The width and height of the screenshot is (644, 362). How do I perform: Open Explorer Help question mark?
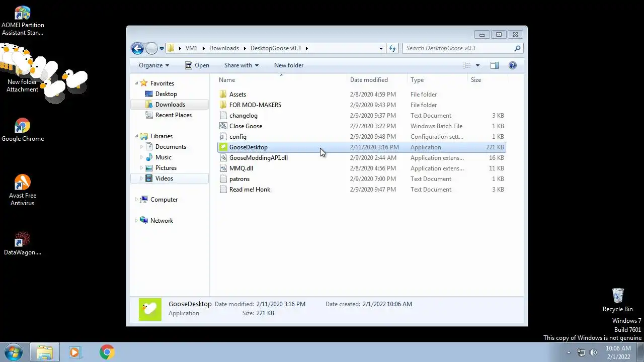click(513, 65)
